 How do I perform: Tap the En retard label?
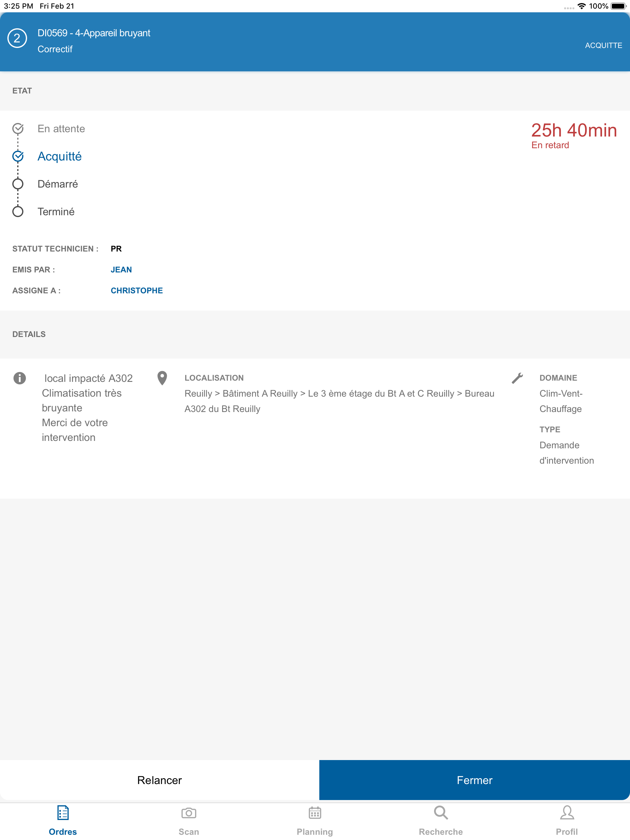(550, 145)
